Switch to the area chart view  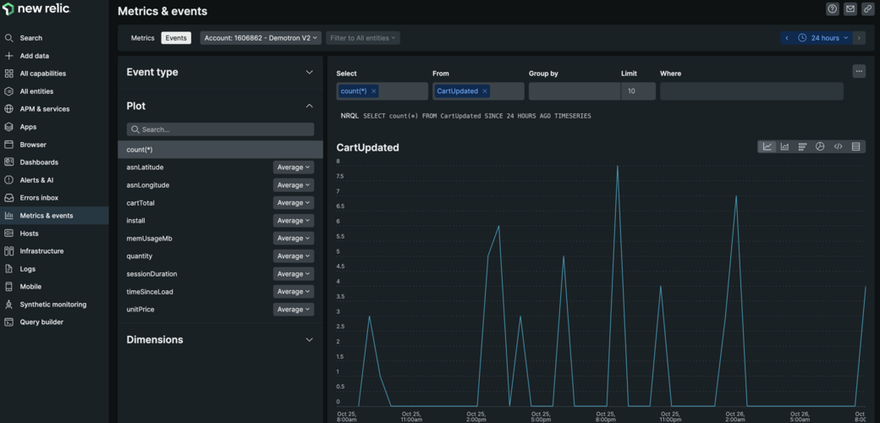785,147
